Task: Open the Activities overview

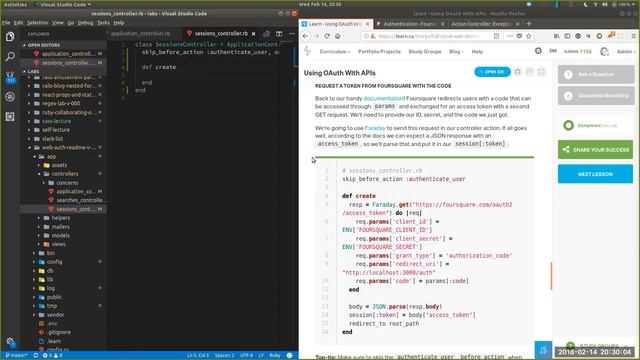Action: coord(15,4)
